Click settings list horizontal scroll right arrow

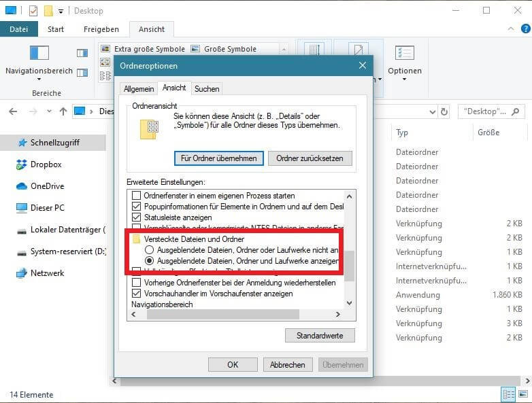click(337, 314)
